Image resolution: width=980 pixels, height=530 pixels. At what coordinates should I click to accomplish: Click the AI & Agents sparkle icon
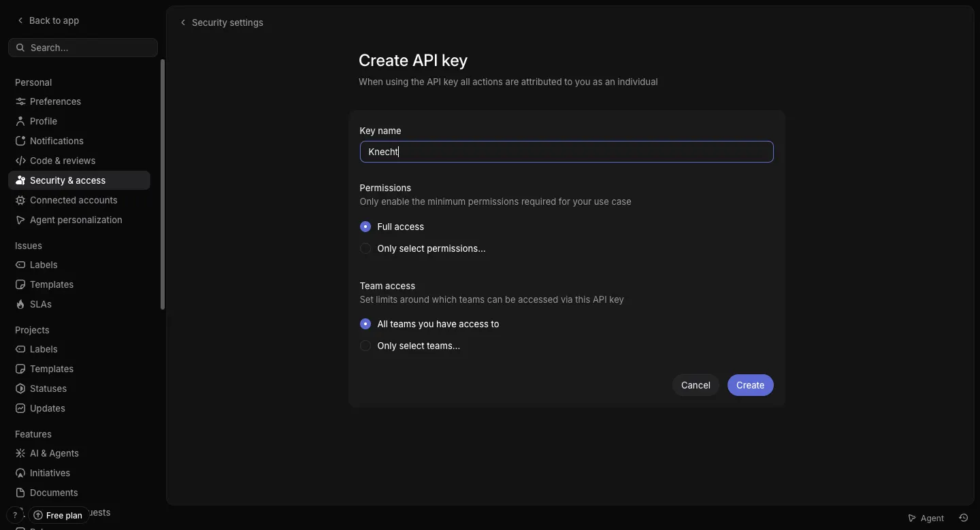click(x=20, y=453)
